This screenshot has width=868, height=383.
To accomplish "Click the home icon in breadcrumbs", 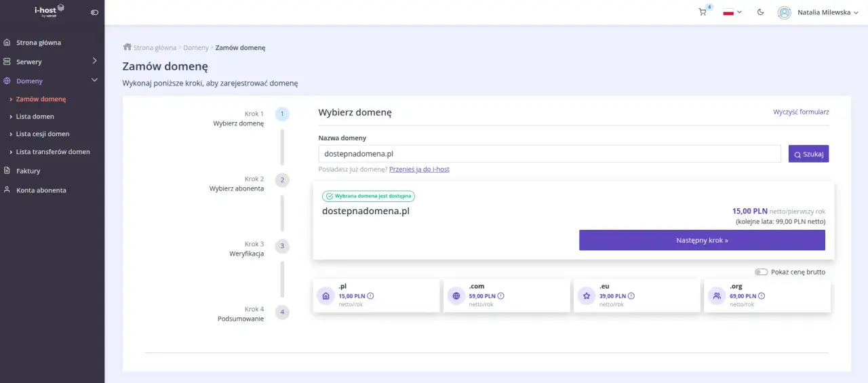I will click(127, 47).
